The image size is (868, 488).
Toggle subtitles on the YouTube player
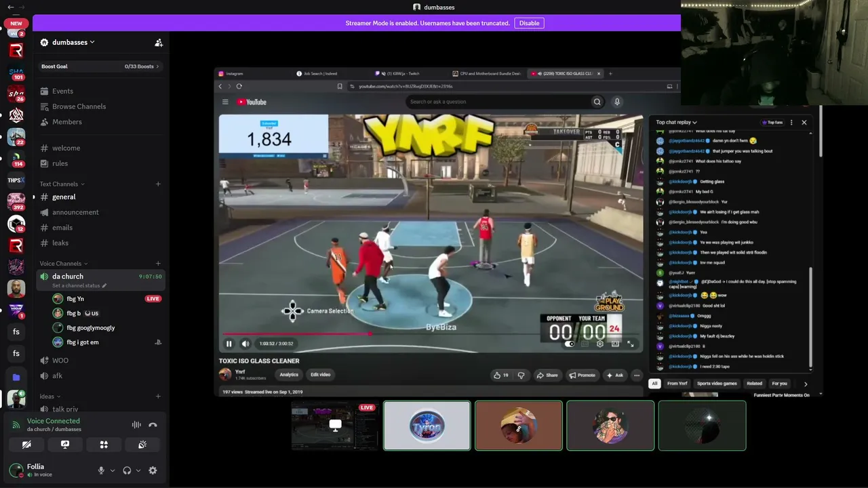pyautogui.click(x=585, y=344)
